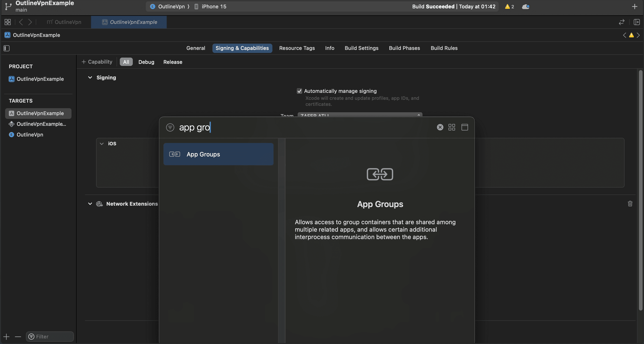The height and width of the screenshot is (344, 644).
Task: Switch to the OutlineVpn editor tab
Action: (x=64, y=22)
